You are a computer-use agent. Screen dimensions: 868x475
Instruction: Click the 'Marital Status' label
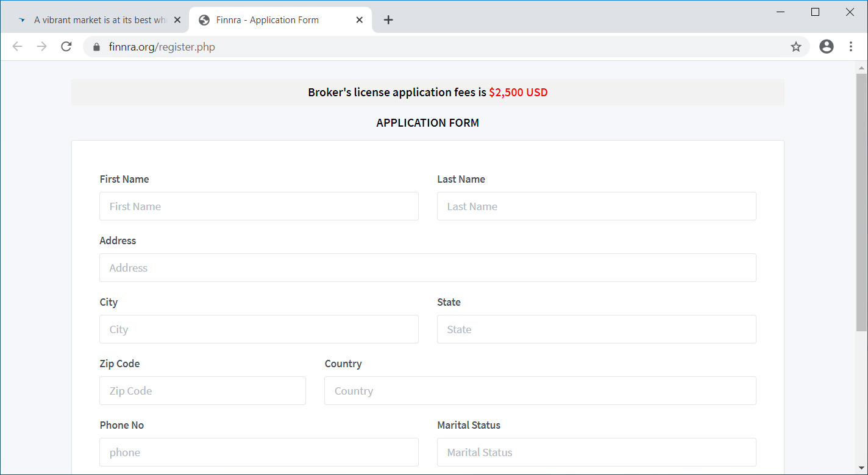[x=469, y=425]
